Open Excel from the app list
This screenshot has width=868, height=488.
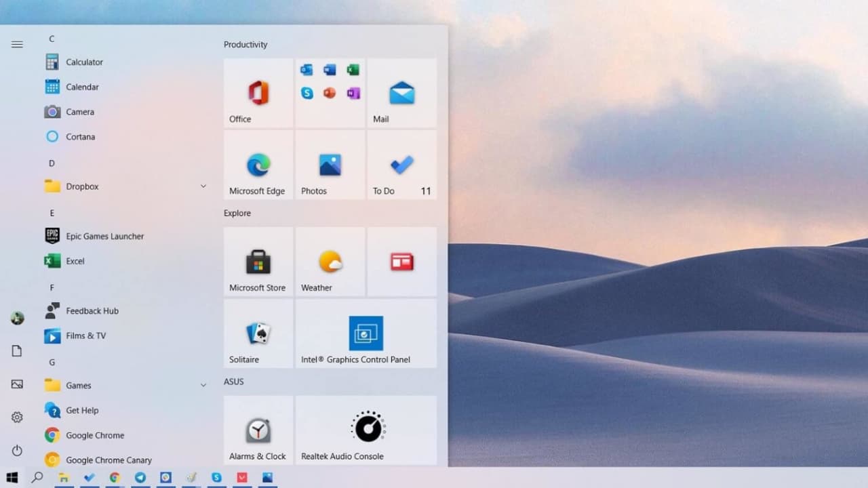125,261
